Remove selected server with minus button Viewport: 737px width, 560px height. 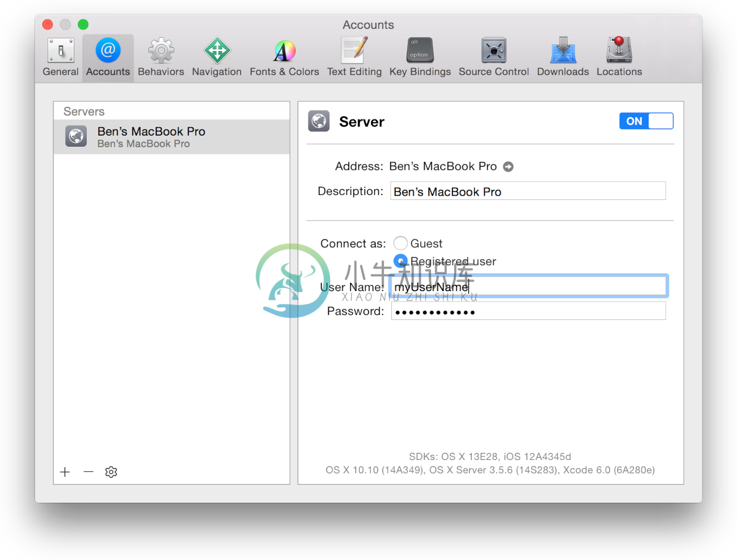[x=88, y=472]
